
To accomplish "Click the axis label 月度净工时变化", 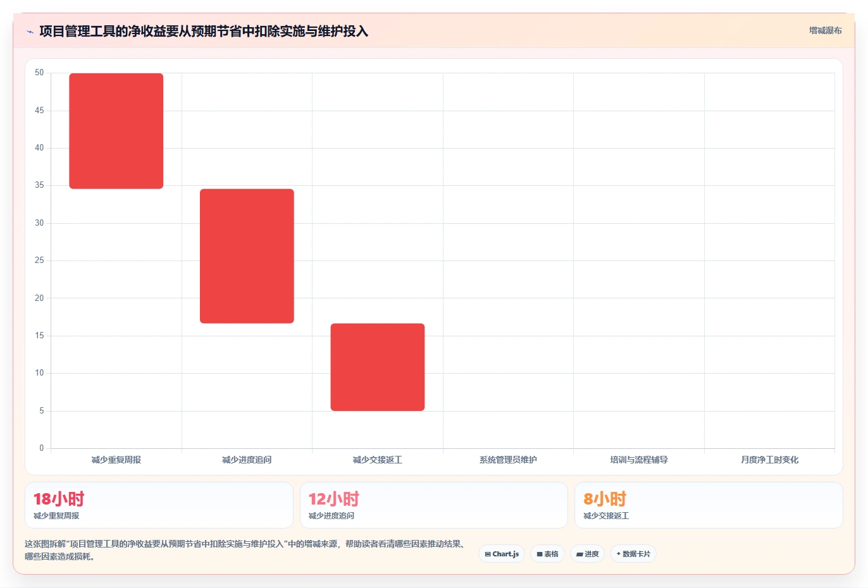I will [x=770, y=460].
